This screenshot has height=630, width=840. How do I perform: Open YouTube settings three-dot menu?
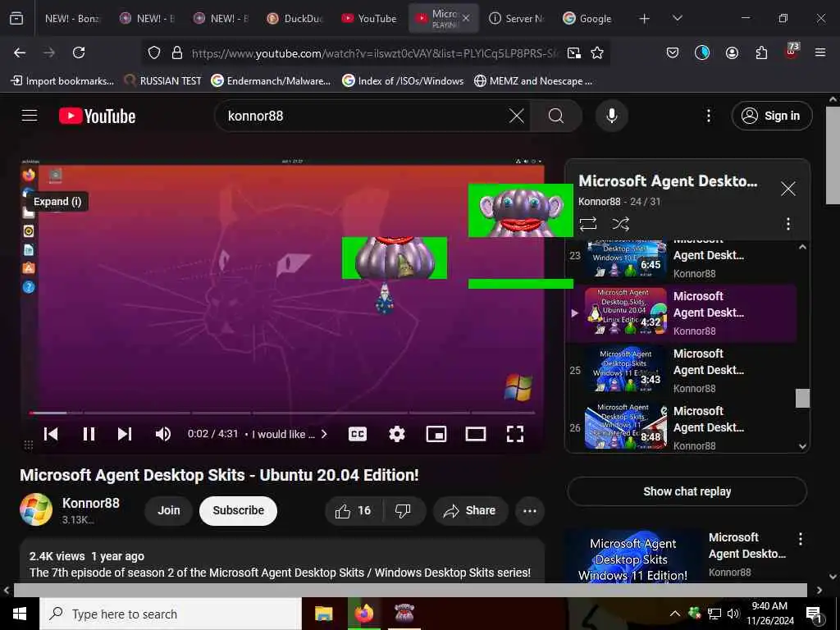pos(708,116)
